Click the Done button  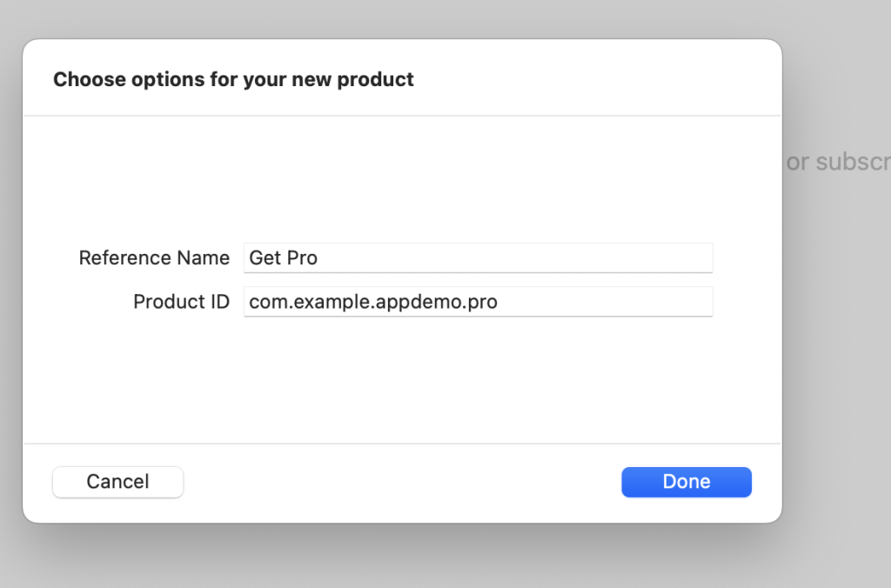coord(686,482)
